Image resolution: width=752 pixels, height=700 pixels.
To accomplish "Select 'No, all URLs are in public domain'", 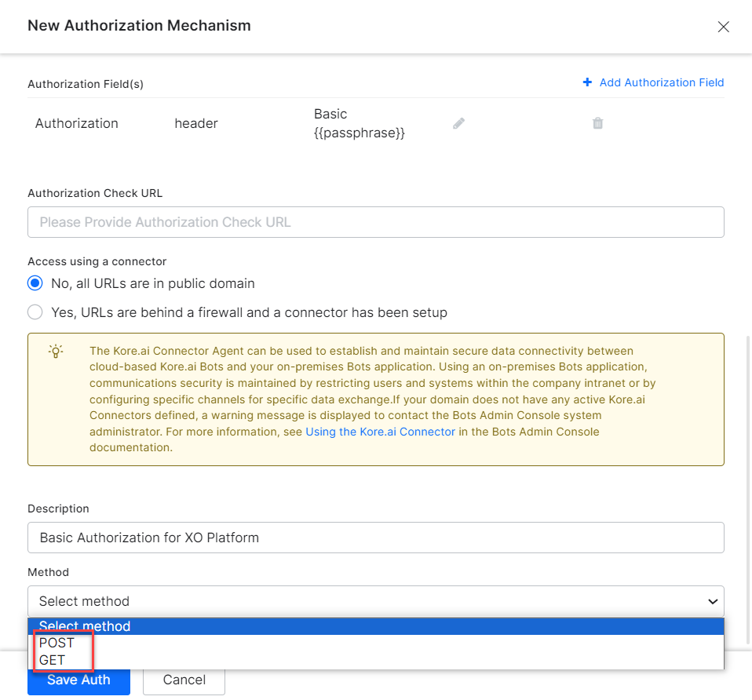I will (x=35, y=283).
